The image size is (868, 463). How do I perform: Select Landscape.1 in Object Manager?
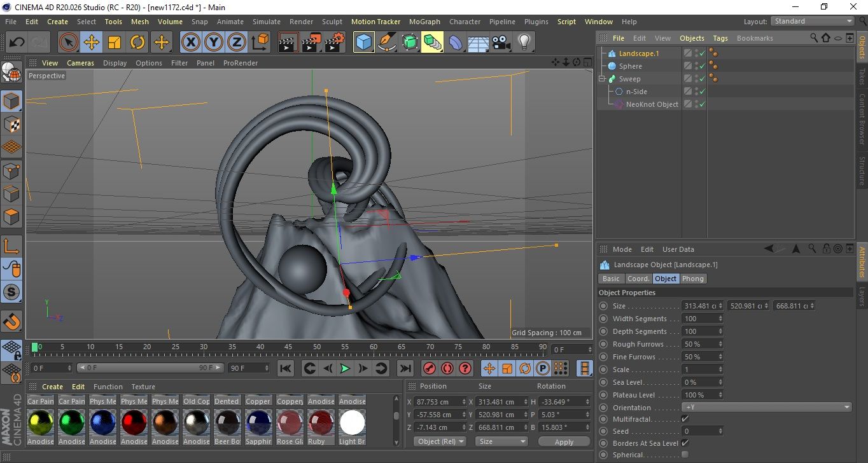click(x=639, y=53)
